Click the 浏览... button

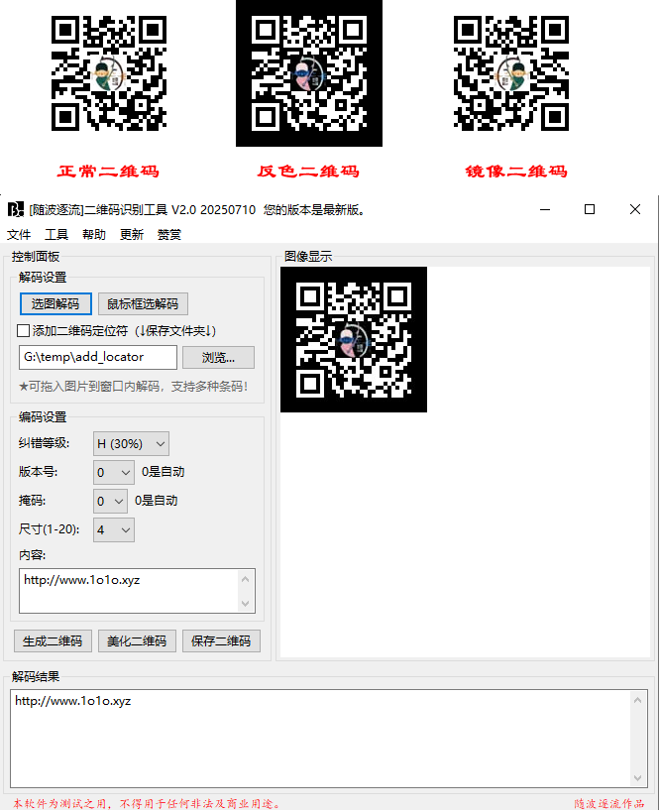tap(218, 357)
